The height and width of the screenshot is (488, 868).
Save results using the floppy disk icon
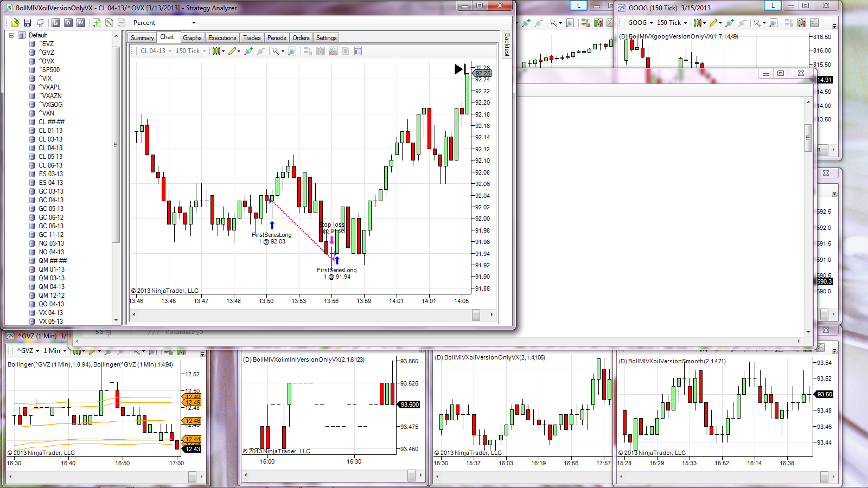tap(27, 23)
